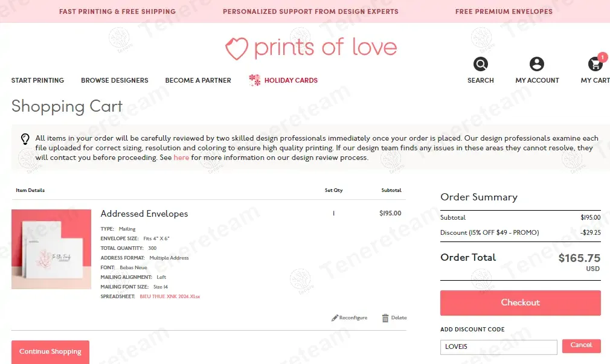The width and height of the screenshot is (610, 364).
Task: Click the lightbulb info icon
Action: 25,139
